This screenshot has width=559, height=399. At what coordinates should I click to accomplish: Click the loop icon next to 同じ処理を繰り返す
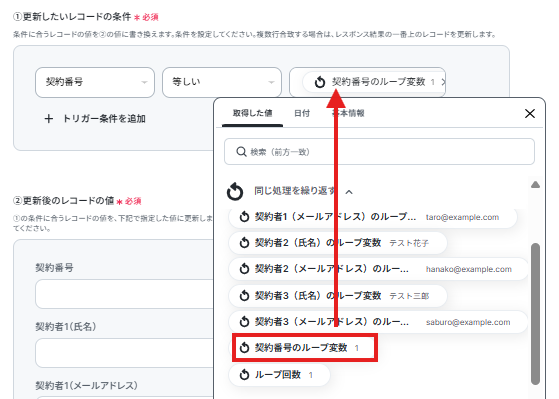point(235,191)
